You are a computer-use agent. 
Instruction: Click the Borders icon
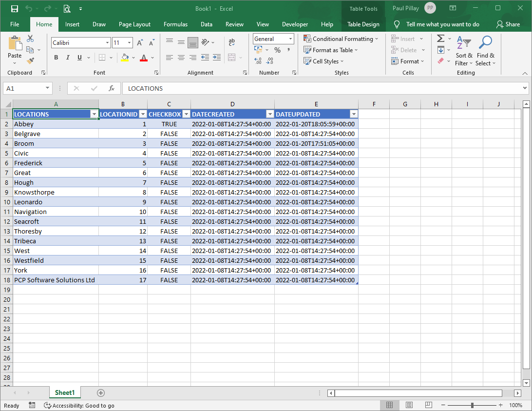click(102, 58)
